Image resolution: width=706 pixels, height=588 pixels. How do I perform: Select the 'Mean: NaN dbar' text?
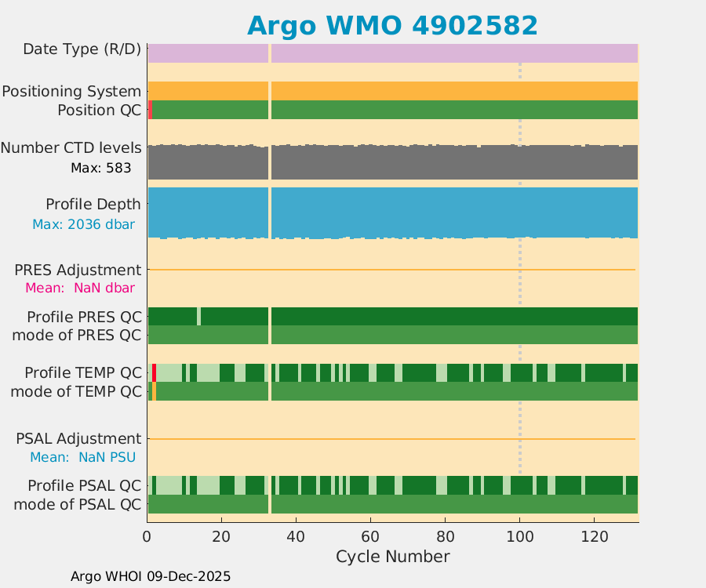(80, 288)
